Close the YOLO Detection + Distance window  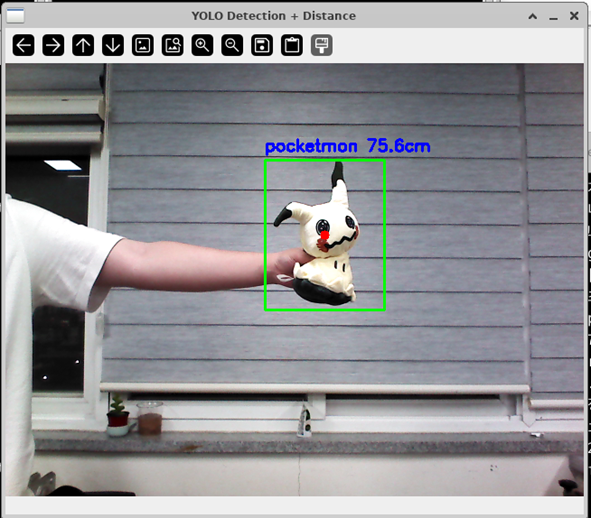tap(574, 16)
